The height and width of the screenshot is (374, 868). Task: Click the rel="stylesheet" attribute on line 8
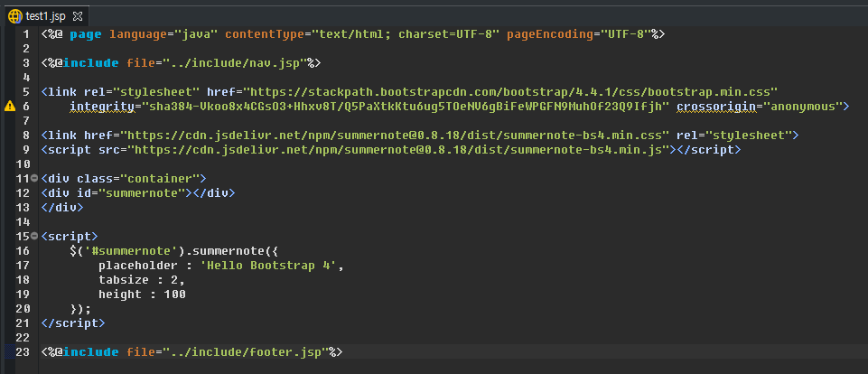point(734,136)
